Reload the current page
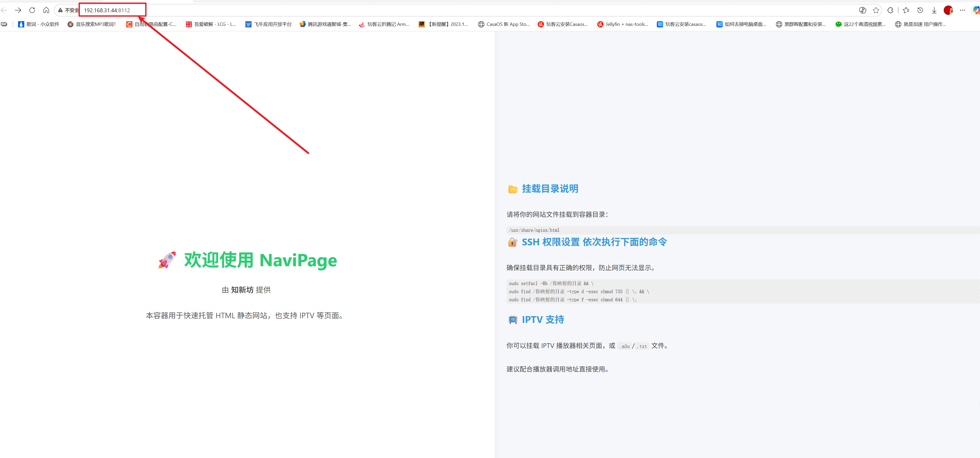Image resolution: width=980 pixels, height=458 pixels. tap(32, 10)
